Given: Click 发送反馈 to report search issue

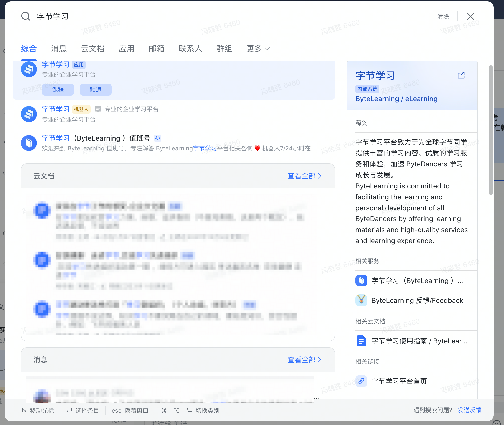Looking at the screenshot, I should 470,410.
